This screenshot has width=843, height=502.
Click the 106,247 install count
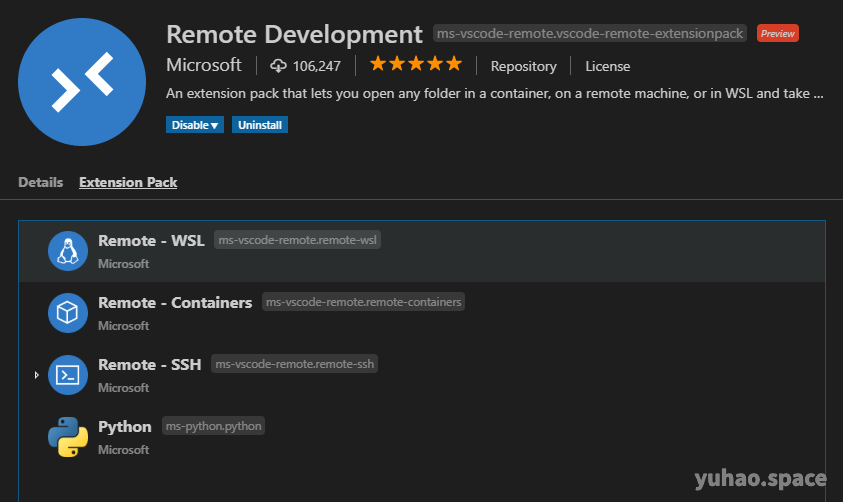[317, 66]
